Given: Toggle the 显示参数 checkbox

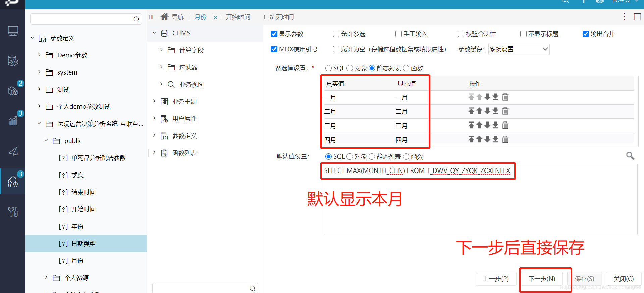Looking at the screenshot, I should 274,34.
